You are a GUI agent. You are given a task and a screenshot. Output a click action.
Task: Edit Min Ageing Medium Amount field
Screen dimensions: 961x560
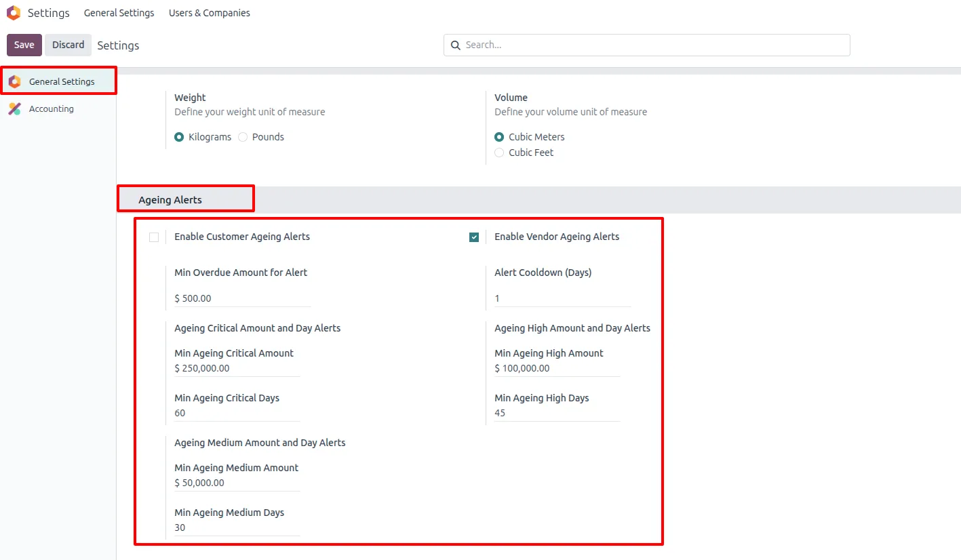pyautogui.click(x=237, y=483)
